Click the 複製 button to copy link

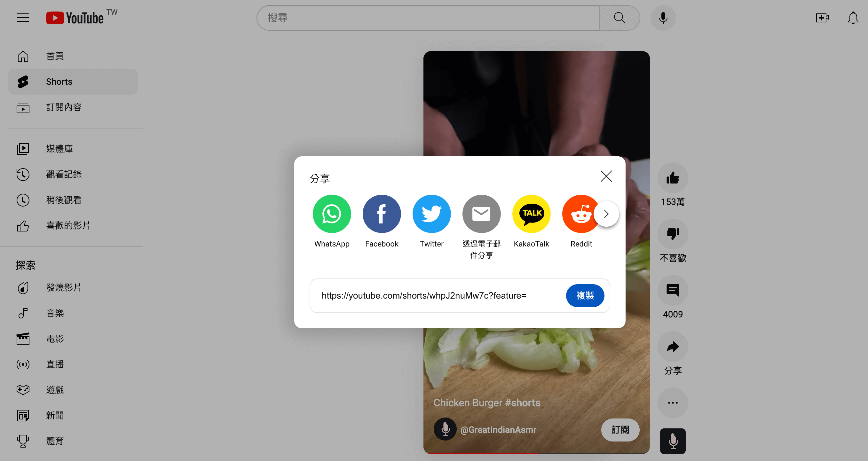(586, 296)
